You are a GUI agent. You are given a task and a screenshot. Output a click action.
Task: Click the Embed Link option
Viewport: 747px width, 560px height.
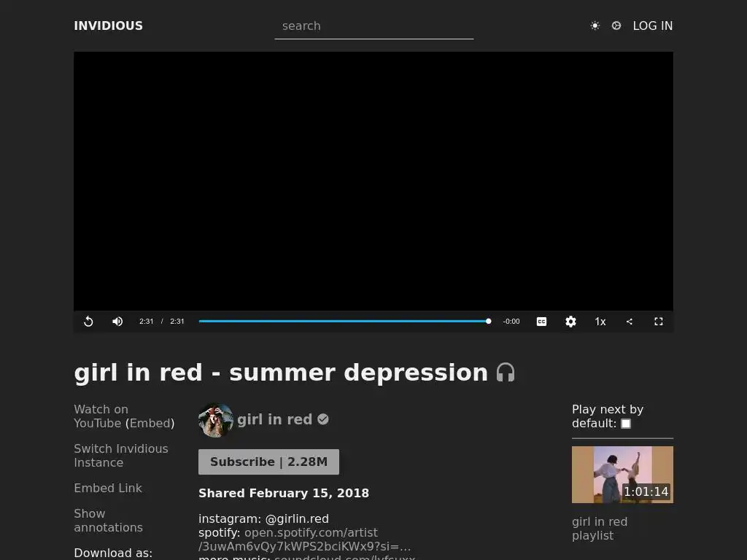[108, 488]
